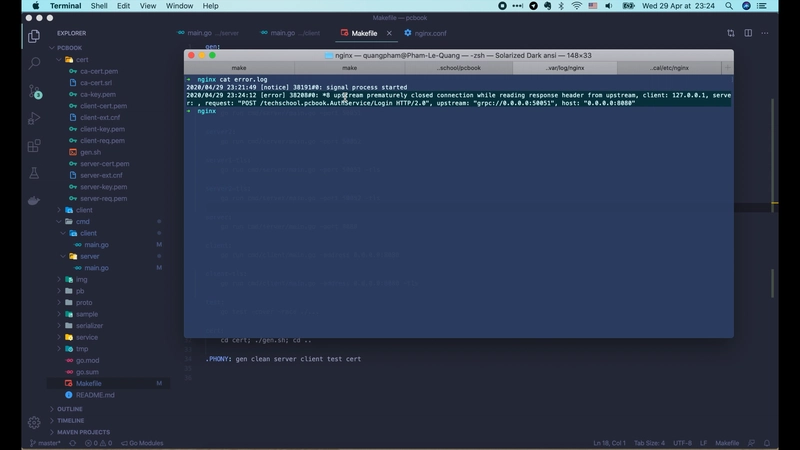
Task: Open the Run and Debug view
Action: click(x=34, y=118)
